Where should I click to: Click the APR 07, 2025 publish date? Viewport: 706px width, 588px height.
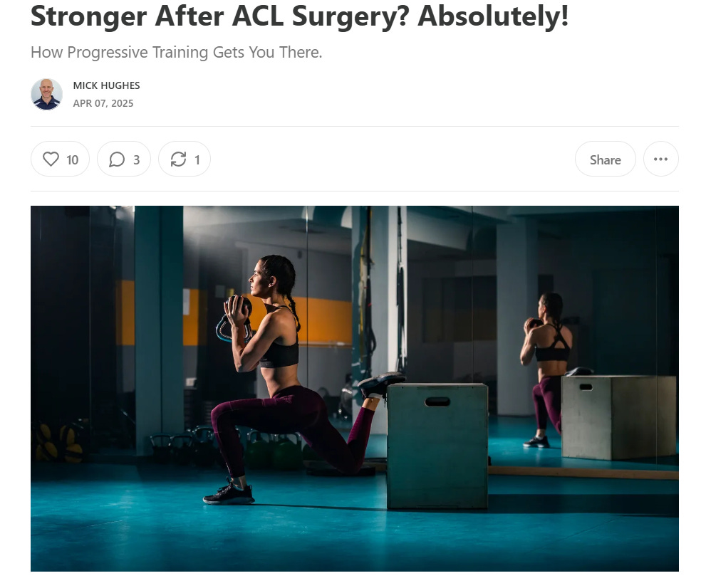pyautogui.click(x=103, y=103)
